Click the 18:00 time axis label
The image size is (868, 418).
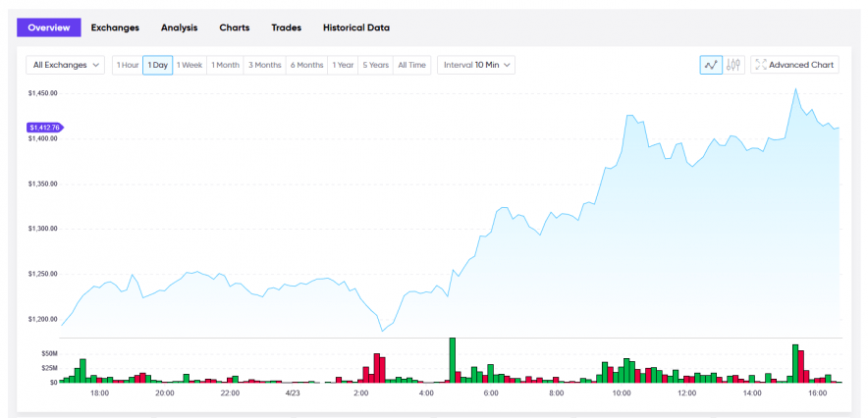point(99,393)
